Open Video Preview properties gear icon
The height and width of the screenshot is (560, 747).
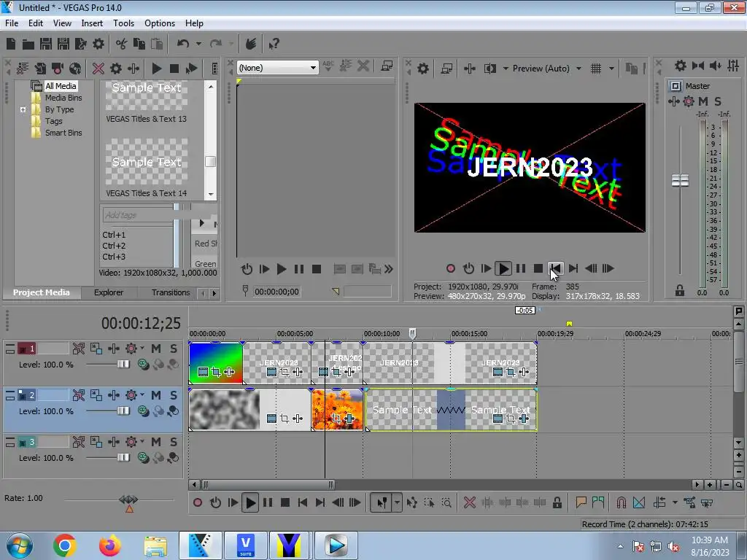[422, 69]
